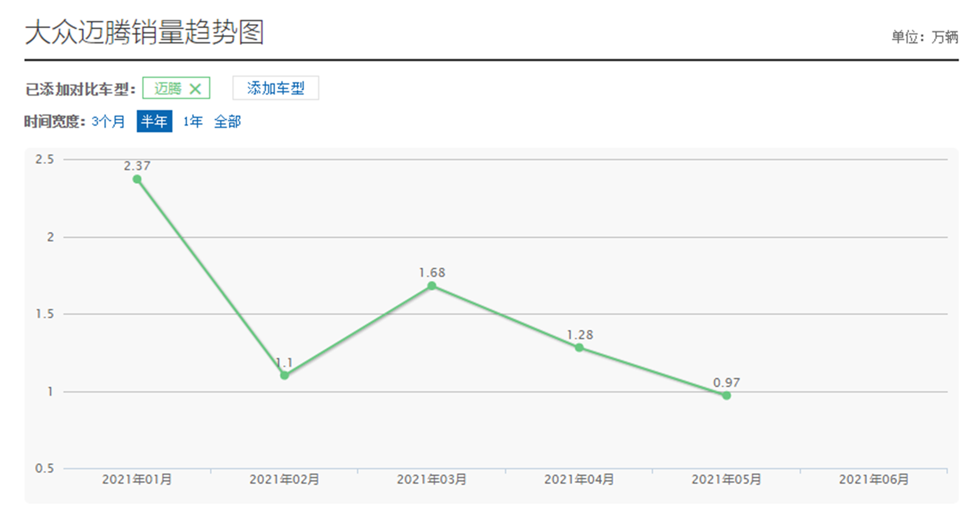Click the 2.5 y-axis value

click(x=45, y=159)
